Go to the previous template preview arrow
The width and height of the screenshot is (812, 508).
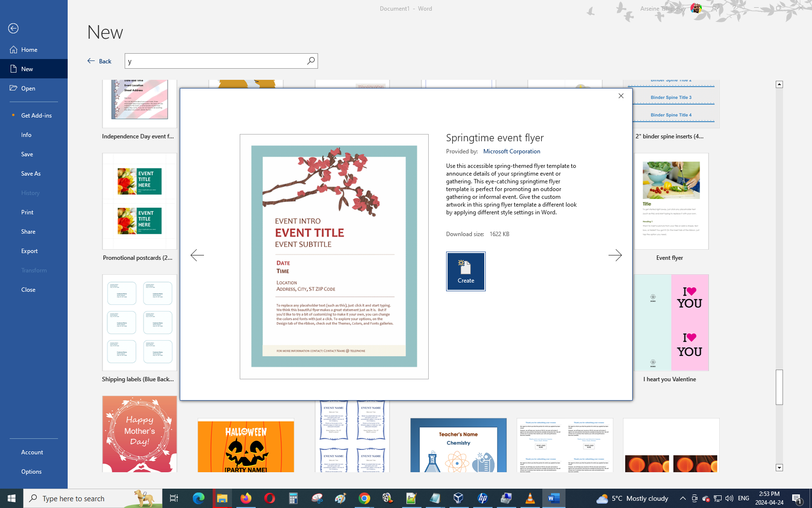pyautogui.click(x=197, y=255)
